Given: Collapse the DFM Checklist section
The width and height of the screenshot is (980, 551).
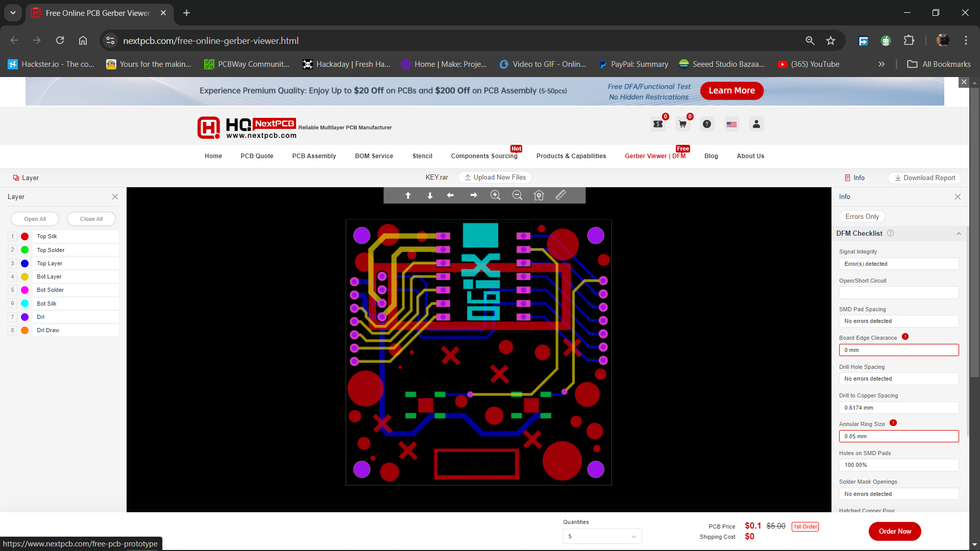Looking at the screenshot, I should 958,234.
